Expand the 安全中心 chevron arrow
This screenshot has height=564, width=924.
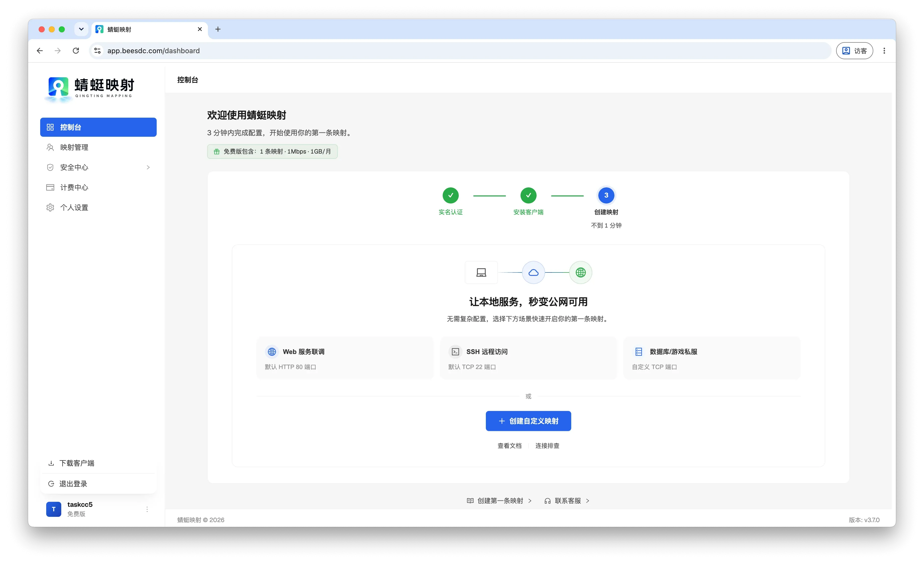tap(148, 167)
